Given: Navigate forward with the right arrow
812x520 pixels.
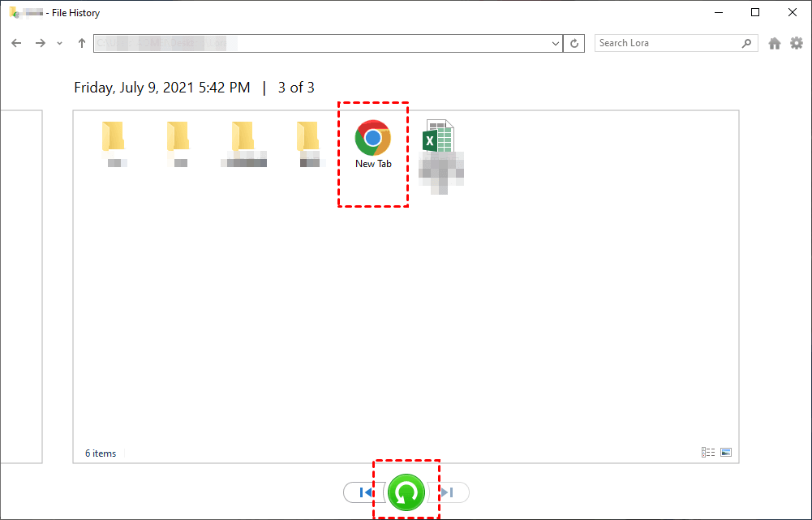Looking at the screenshot, I should click(40, 43).
